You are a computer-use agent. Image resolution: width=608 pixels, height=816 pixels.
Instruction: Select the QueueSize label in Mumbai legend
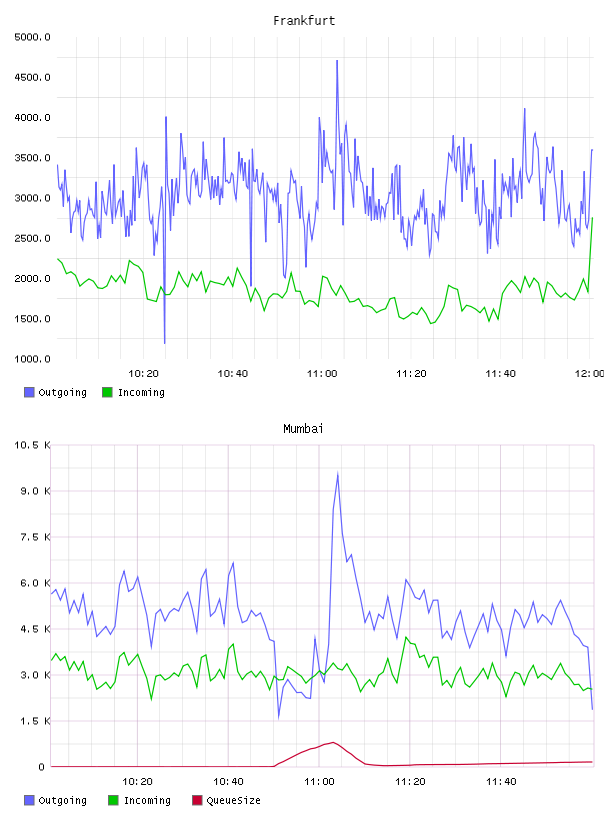tap(233, 800)
